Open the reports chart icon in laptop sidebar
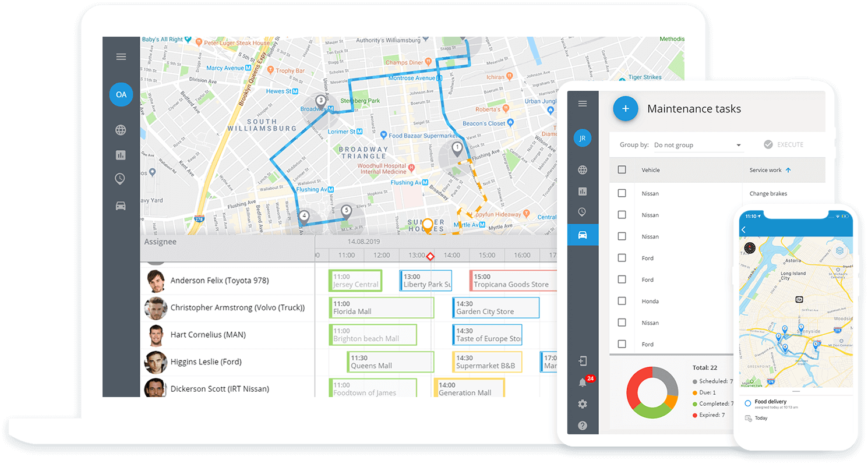This screenshot has height=464, width=868. point(121,155)
